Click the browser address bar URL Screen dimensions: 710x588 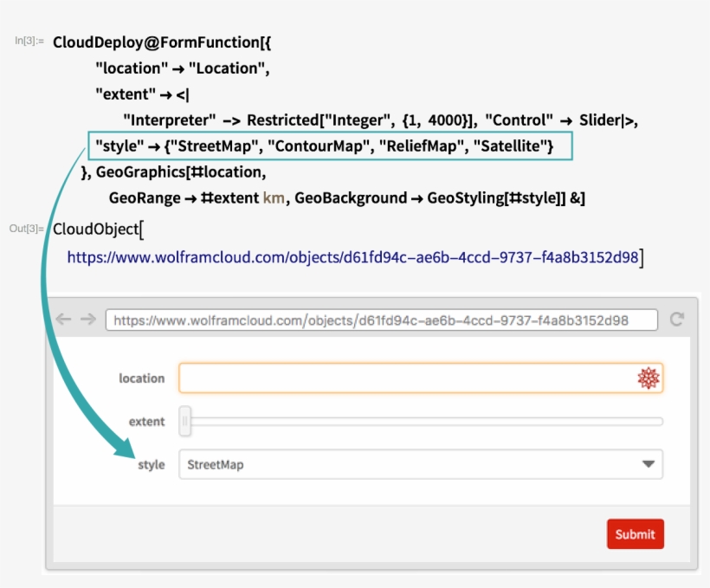click(381, 320)
